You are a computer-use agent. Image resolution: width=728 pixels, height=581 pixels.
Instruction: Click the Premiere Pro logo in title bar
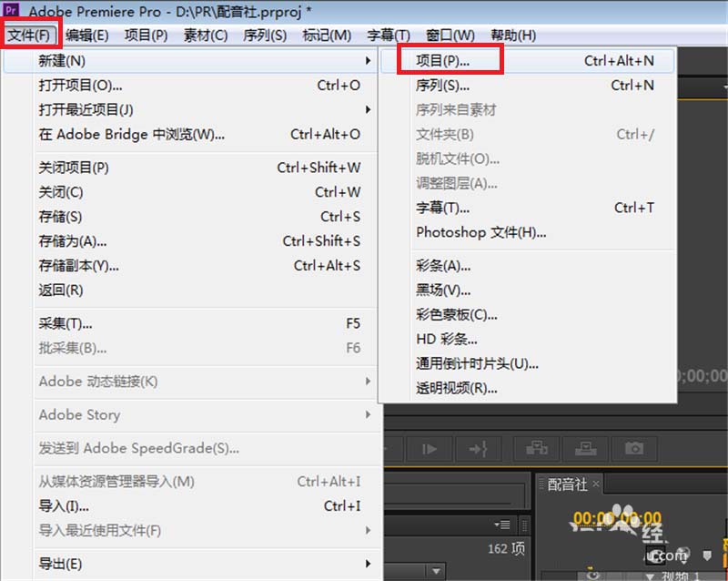(11, 9)
